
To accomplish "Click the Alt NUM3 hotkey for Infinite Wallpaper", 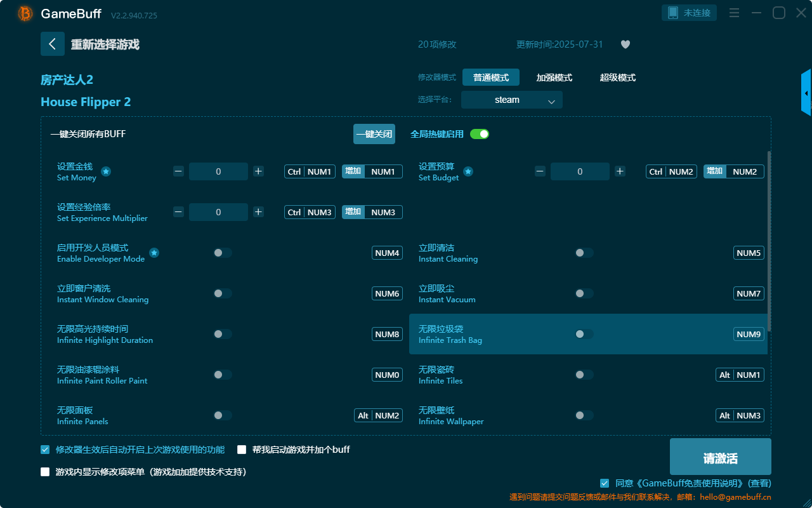I will point(740,415).
